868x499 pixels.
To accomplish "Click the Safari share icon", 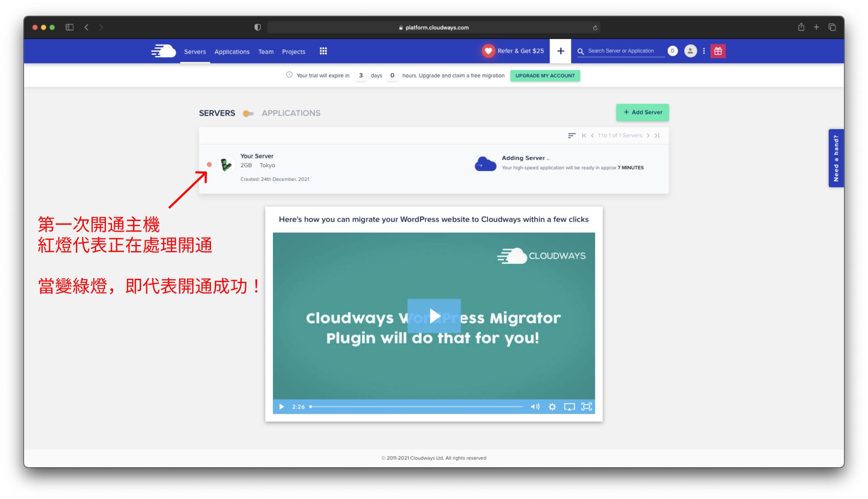I will pos(801,27).
